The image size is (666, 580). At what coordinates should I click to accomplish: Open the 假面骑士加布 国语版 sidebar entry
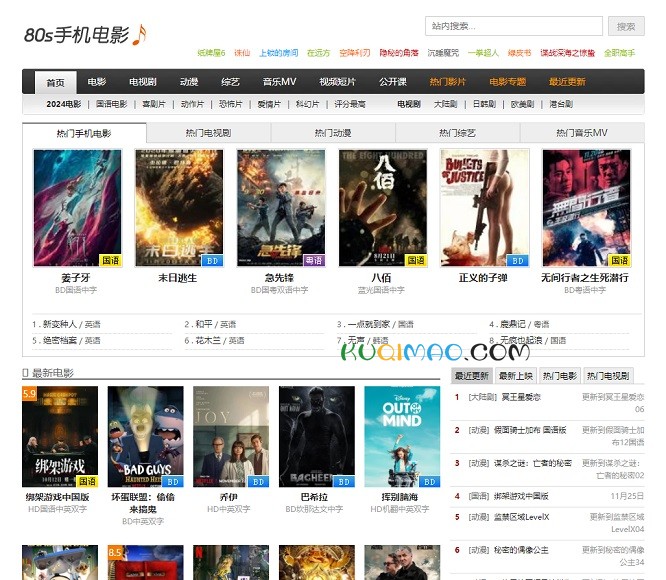530,430
